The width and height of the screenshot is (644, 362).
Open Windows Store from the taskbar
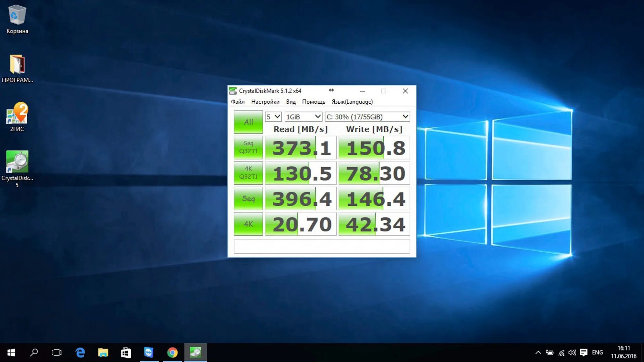(x=126, y=352)
